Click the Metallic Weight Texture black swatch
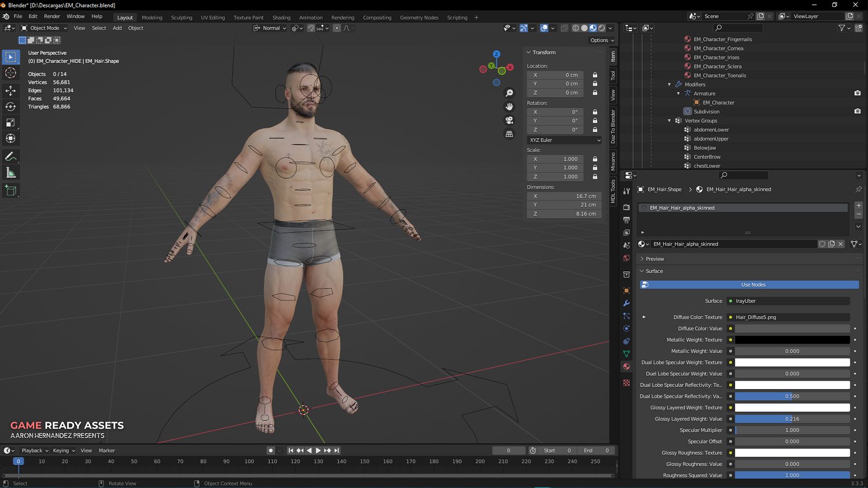Viewport: 868px width, 488px height. [x=792, y=340]
